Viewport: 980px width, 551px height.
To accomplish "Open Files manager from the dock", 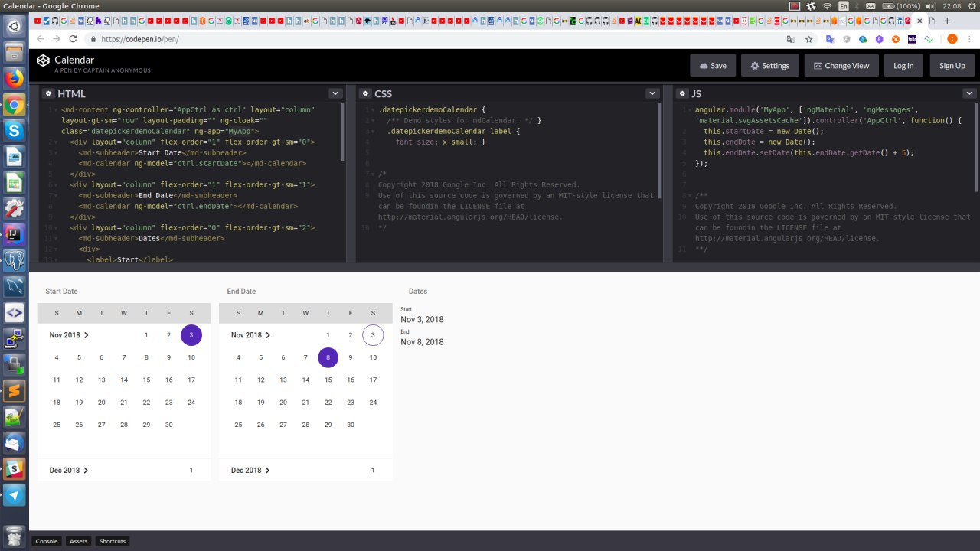I will pyautogui.click(x=15, y=52).
